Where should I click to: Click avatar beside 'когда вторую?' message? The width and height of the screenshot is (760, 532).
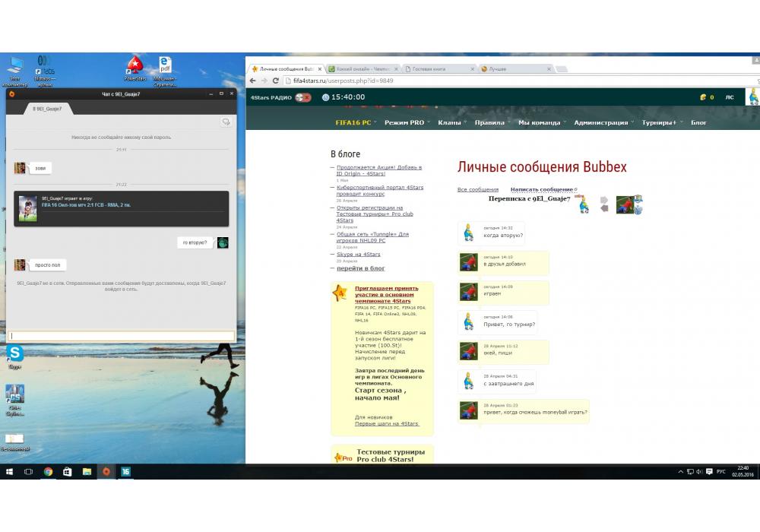[x=469, y=233]
